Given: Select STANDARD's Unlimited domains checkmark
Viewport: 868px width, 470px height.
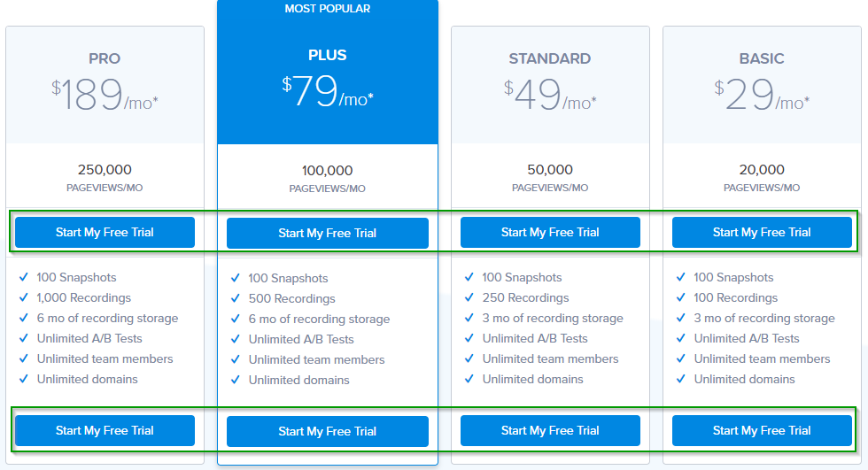Looking at the screenshot, I should click(469, 380).
